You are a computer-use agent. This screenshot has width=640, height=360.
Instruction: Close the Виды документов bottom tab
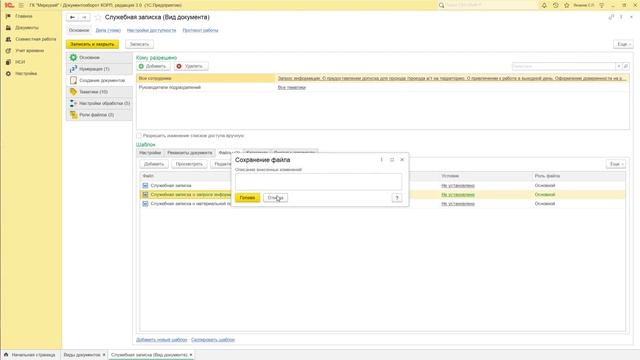pos(104,355)
